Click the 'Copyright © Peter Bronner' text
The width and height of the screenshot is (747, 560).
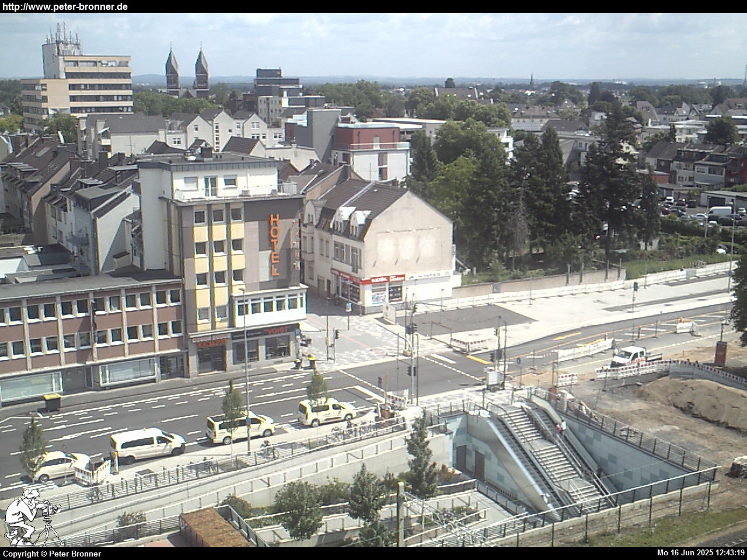click(52, 554)
